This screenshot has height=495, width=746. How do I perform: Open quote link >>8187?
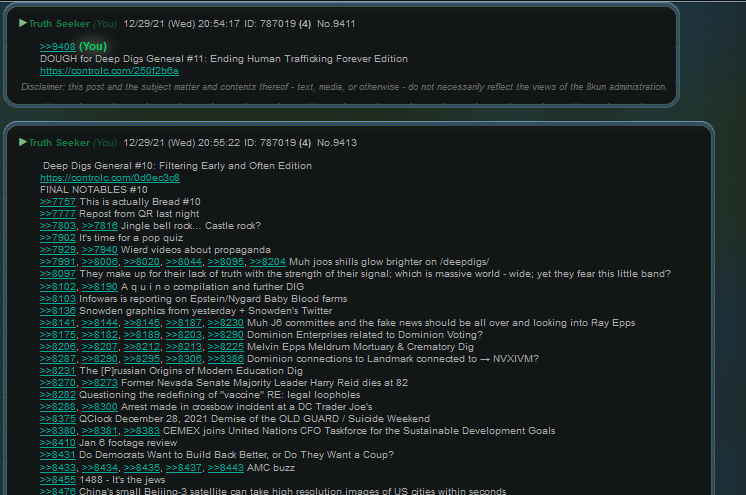[x=184, y=323]
